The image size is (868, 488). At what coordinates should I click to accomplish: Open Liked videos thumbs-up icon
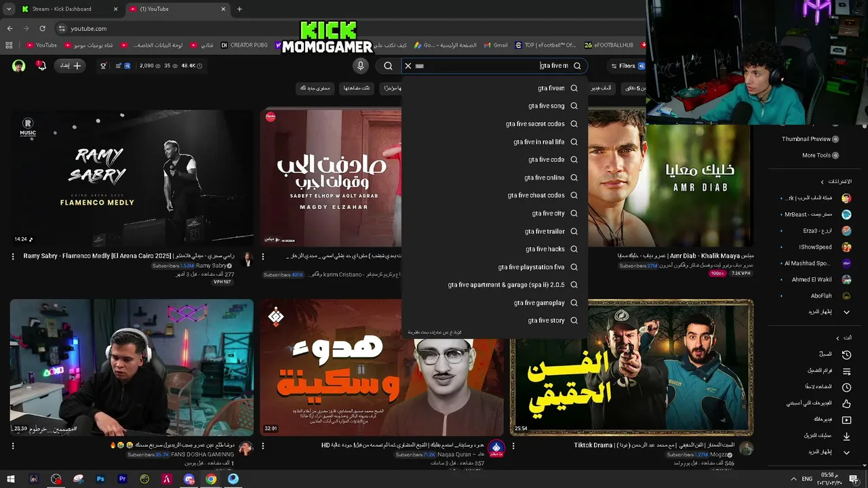846,403
